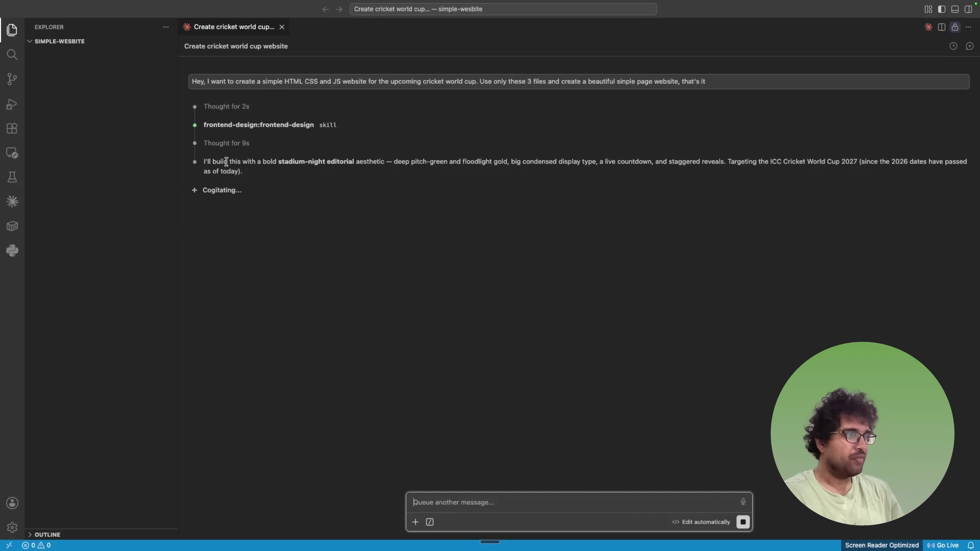Open a remote window from status bar
Image resolution: width=980 pixels, height=551 pixels.
coord(9,545)
